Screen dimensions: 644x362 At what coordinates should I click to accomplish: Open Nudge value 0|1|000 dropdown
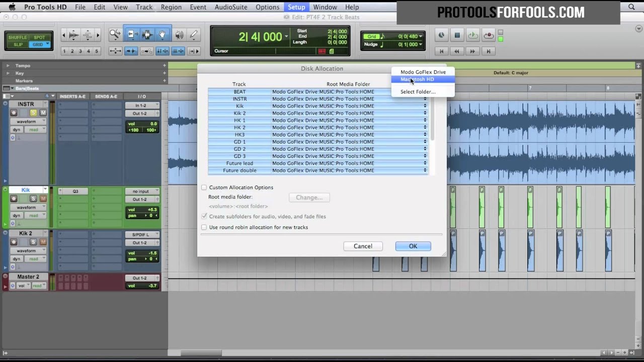click(421, 44)
